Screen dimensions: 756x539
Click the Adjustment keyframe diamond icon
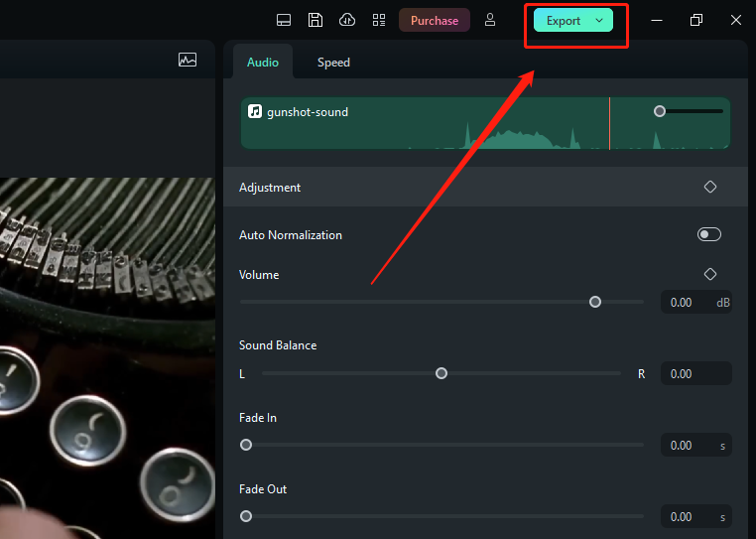pyautogui.click(x=710, y=187)
